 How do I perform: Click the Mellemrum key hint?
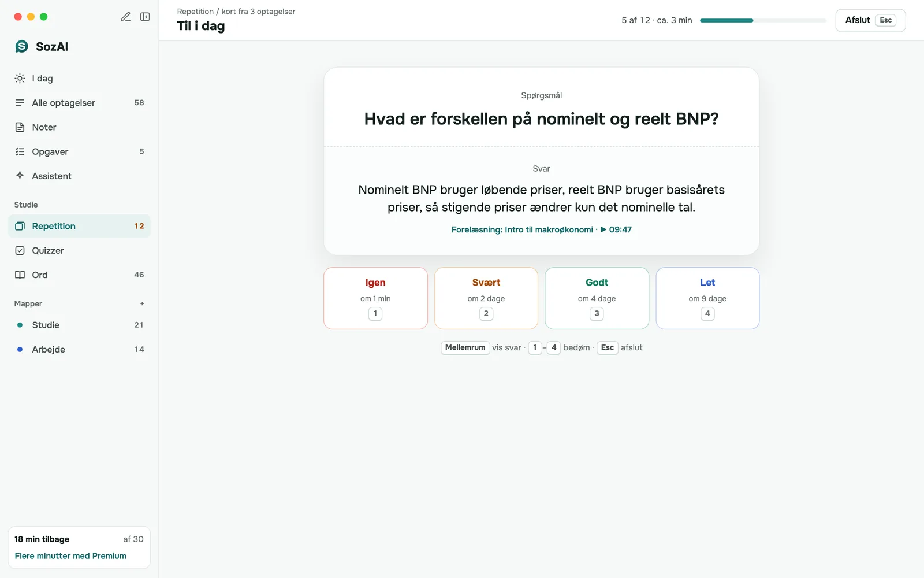coord(465,347)
